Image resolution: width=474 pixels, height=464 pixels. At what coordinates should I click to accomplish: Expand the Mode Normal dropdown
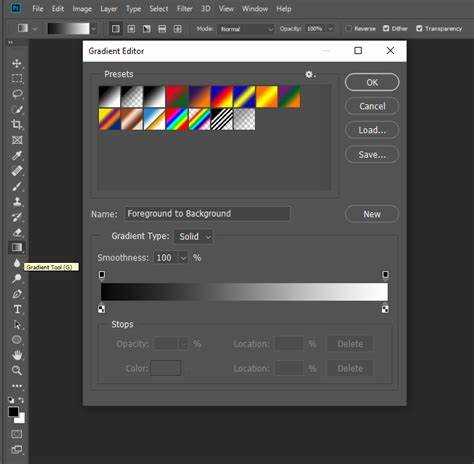click(x=246, y=29)
